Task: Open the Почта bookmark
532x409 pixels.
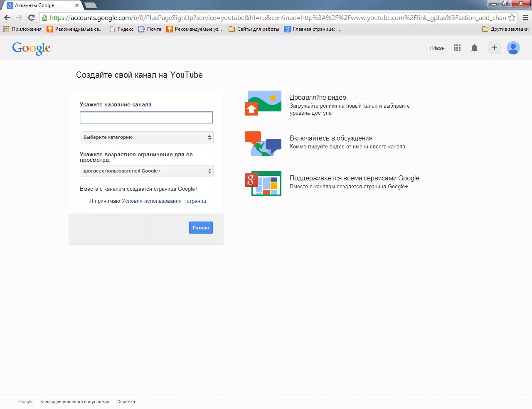Action: pos(150,29)
